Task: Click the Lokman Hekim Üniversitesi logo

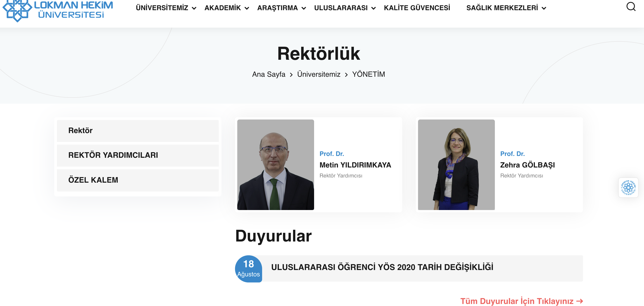Action: [x=58, y=10]
